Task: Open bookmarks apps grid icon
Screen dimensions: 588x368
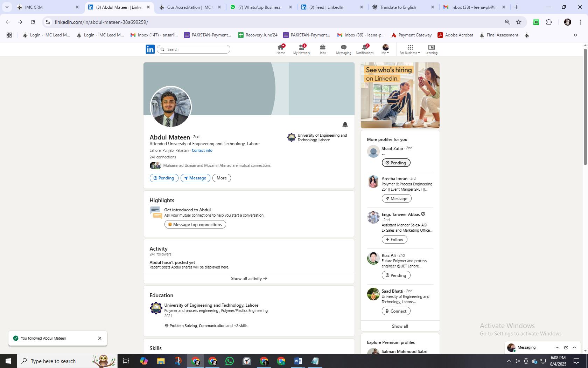Action: pos(9,35)
